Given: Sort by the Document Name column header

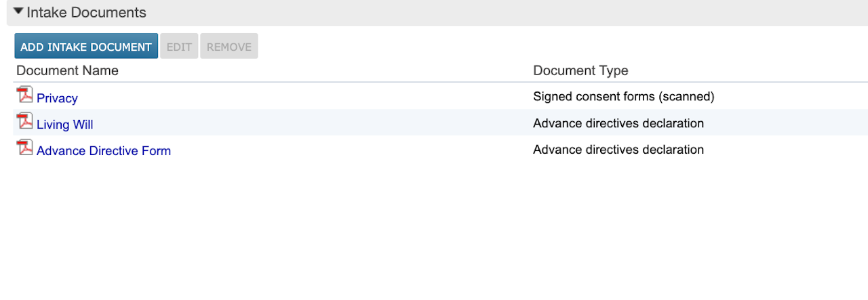Looking at the screenshot, I should tap(67, 70).
